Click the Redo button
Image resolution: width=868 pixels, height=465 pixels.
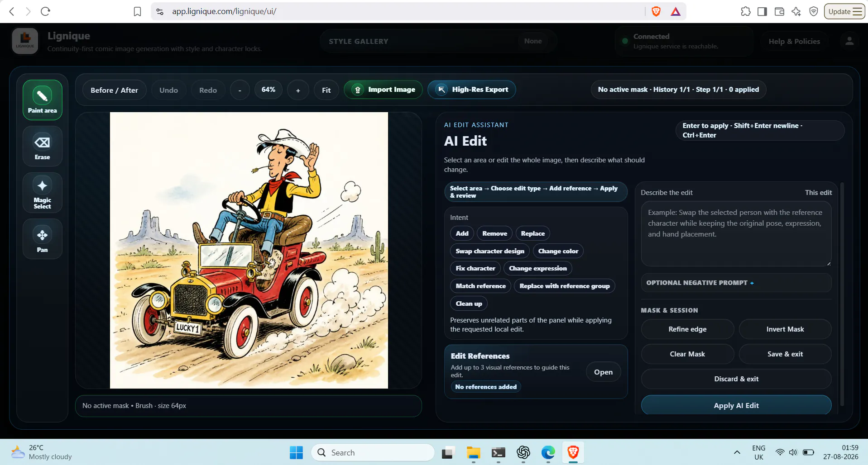click(208, 90)
